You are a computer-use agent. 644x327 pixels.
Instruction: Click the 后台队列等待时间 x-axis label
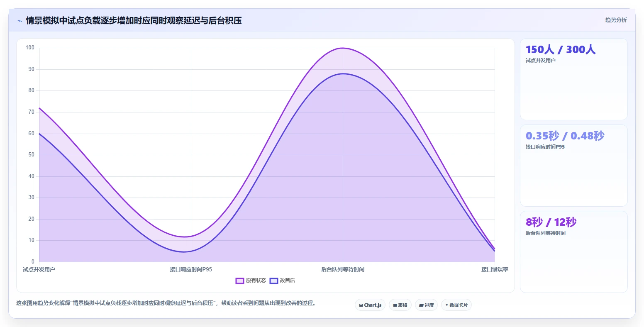pos(343,270)
